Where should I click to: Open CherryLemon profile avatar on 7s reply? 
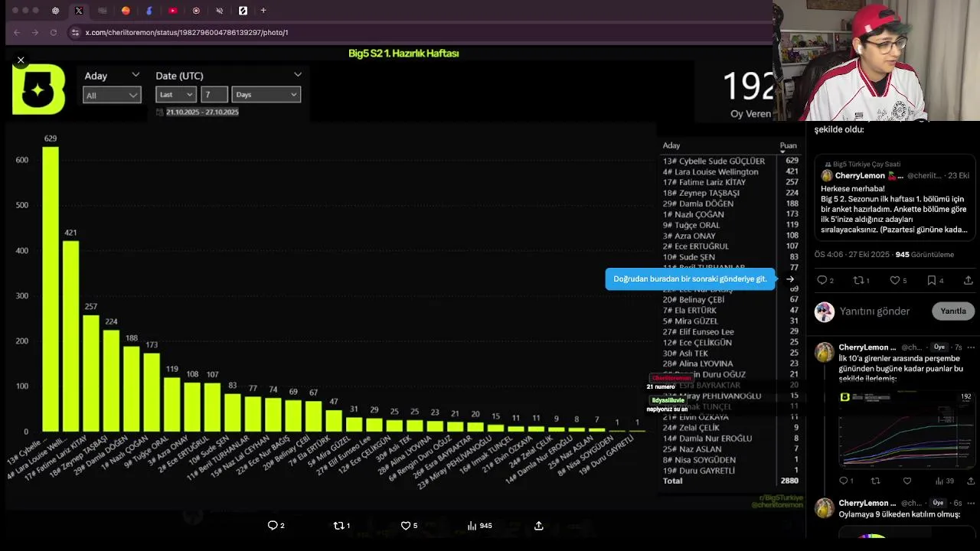[x=825, y=351]
